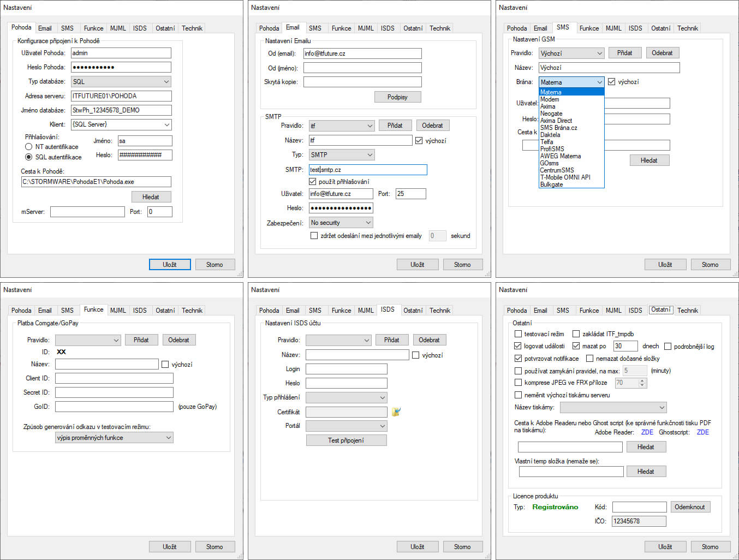Increase JPEG compression value with stepper arrow
The image size is (739, 560).
tap(642, 380)
